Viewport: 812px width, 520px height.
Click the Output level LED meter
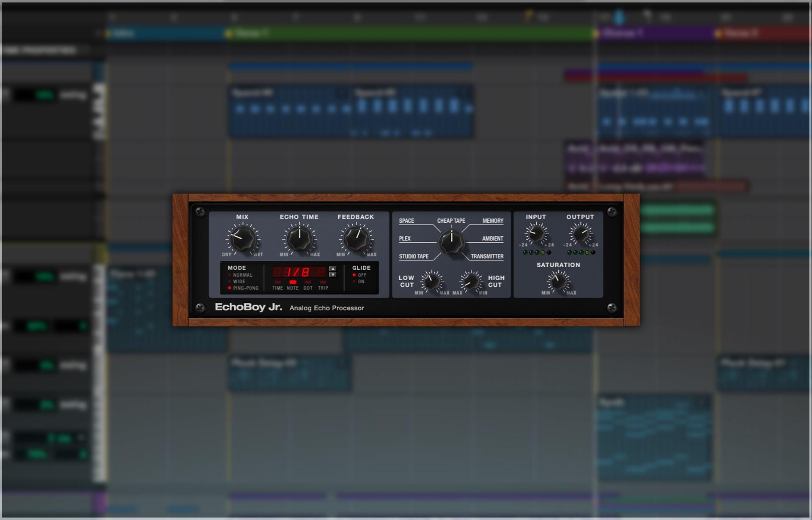click(x=581, y=252)
